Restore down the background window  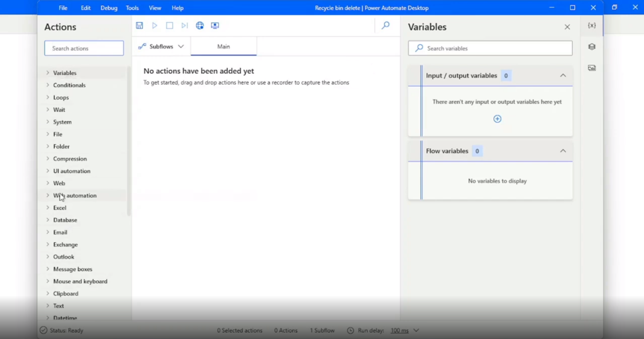(x=614, y=7)
